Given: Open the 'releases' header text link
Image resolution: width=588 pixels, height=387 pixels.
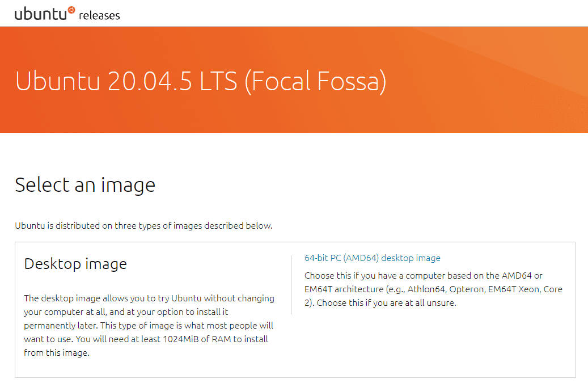Looking at the screenshot, I should click(99, 15).
